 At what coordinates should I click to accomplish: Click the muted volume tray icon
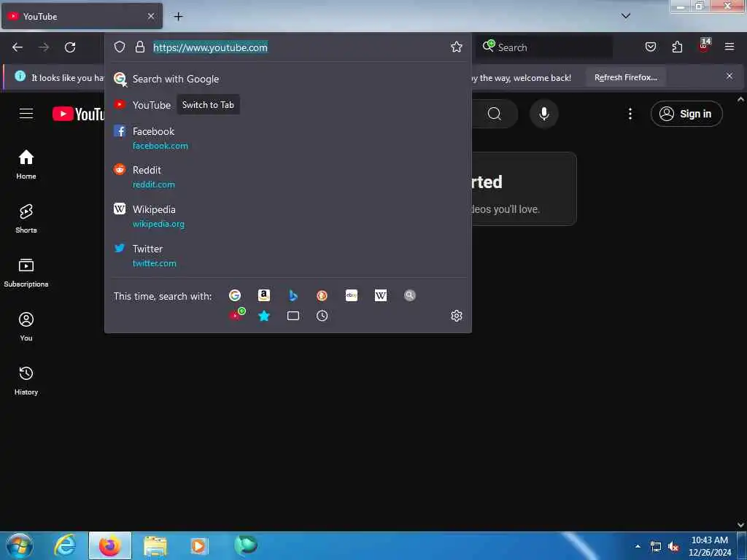pyautogui.click(x=673, y=547)
